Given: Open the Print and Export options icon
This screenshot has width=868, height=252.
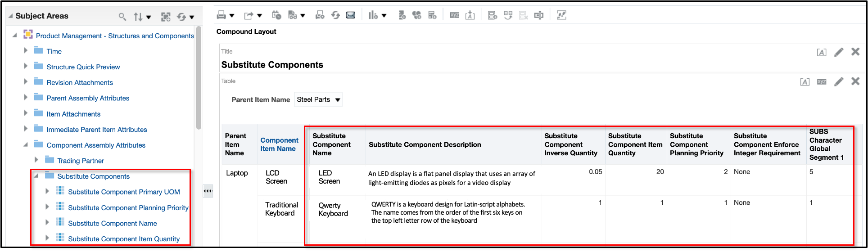Looking at the screenshot, I should pyautogui.click(x=320, y=15).
